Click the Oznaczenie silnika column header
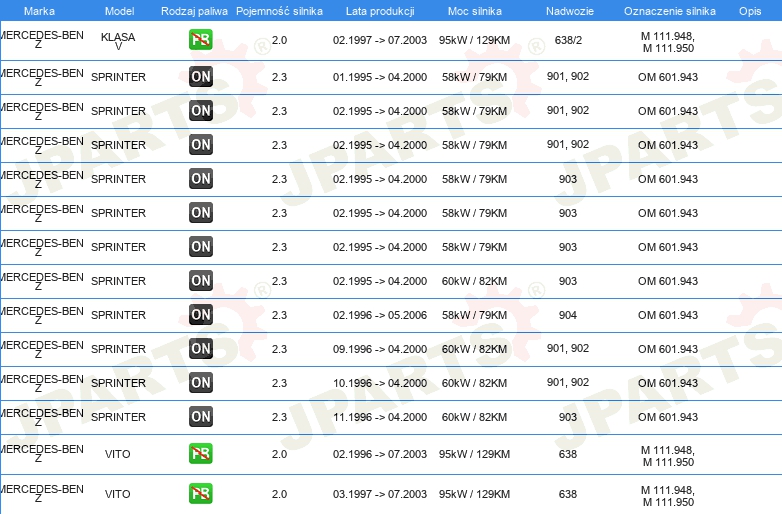782x514 pixels. 670,11
